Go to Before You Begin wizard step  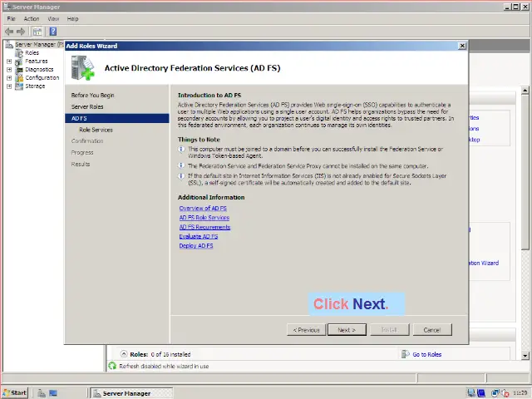point(92,96)
